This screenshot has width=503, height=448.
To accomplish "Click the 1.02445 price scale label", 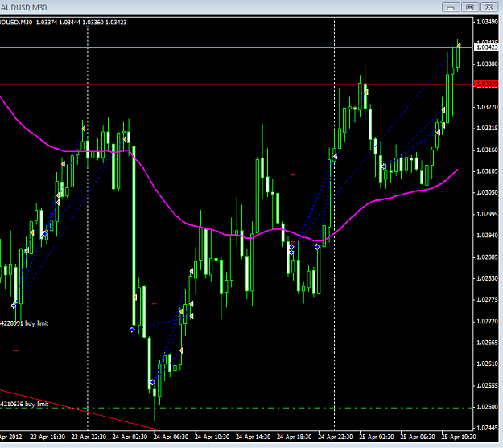I will click(x=487, y=428).
